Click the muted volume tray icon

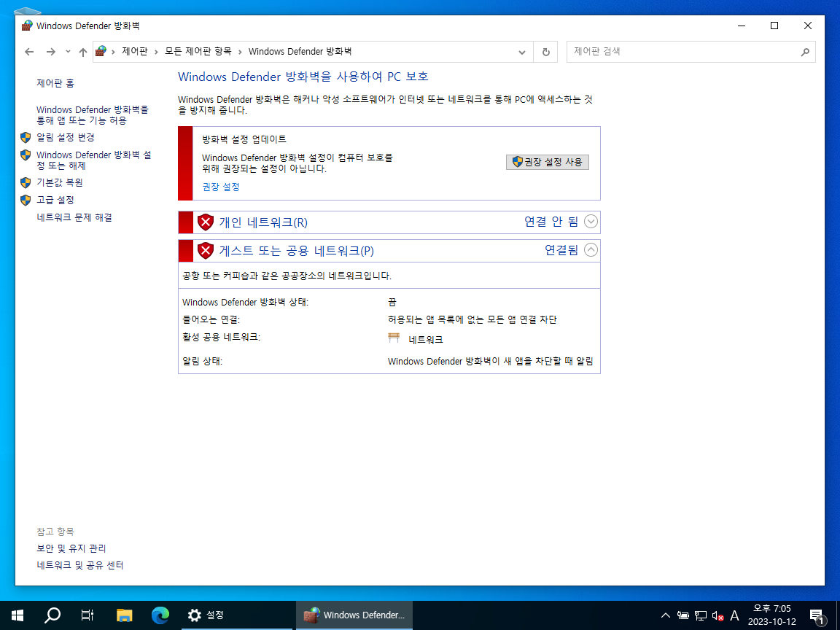(717, 616)
